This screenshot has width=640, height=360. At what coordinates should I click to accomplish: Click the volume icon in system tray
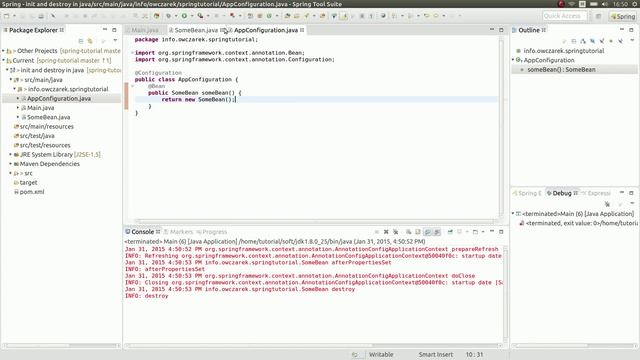pyautogui.click(x=604, y=4)
